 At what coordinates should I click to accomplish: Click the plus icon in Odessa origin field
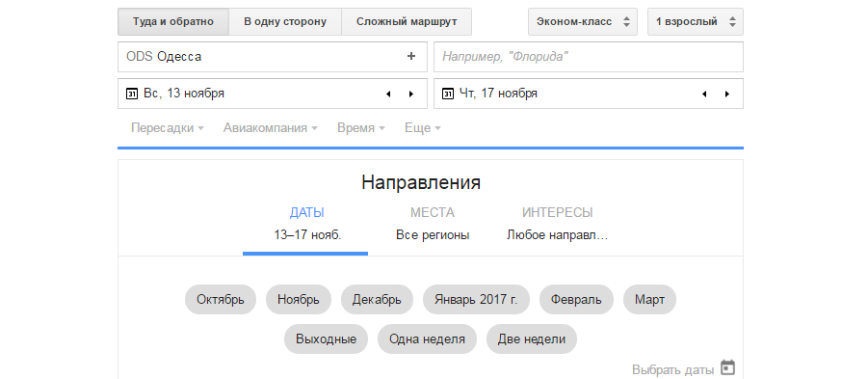coord(410,56)
